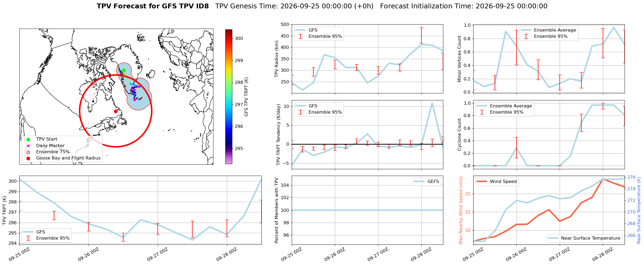Screen dimensions: 644x265
Task: Click the green TPV start dot on the map
Action: (x=124, y=70)
